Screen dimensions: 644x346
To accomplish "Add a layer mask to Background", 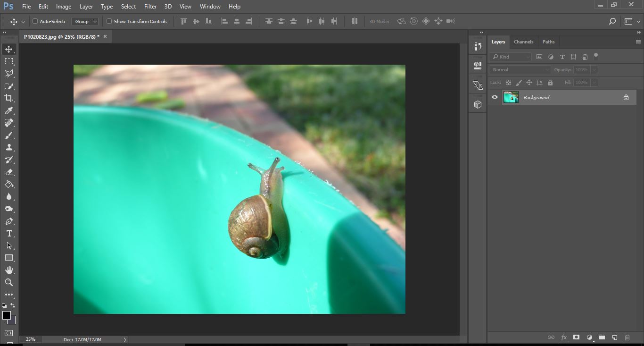I will point(576,338).
